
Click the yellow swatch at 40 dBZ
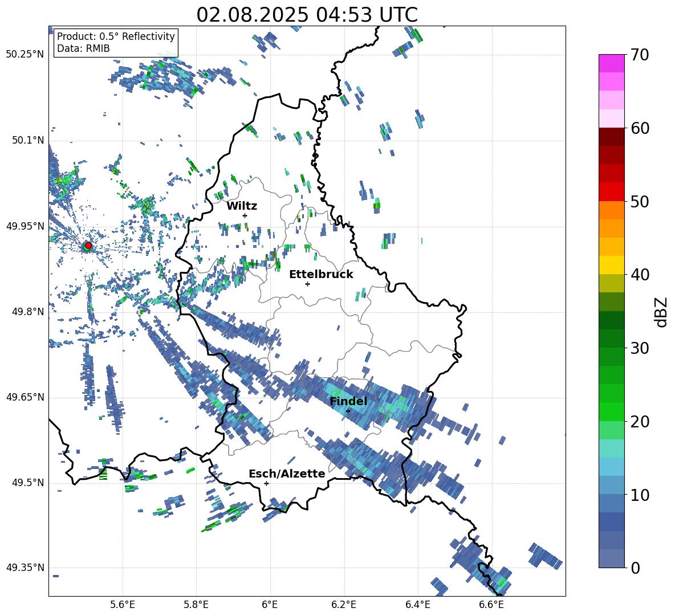(611, 265)
